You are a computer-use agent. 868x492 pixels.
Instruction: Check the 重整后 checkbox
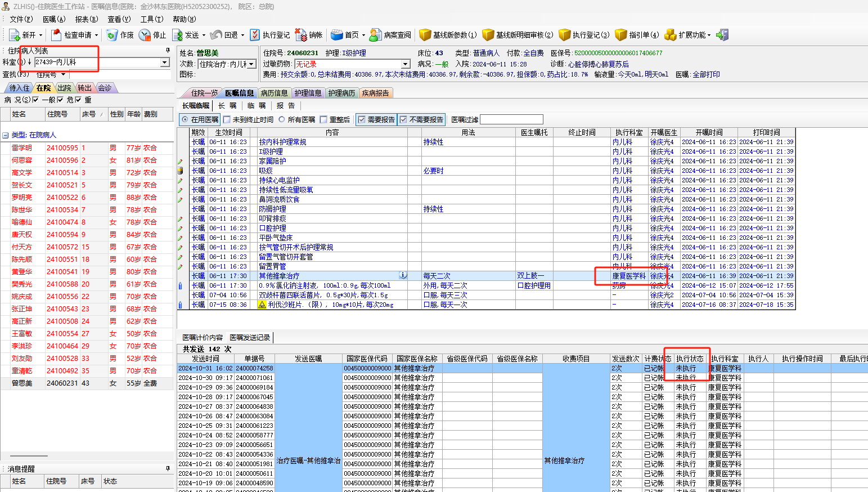click(x=323, y=119)
